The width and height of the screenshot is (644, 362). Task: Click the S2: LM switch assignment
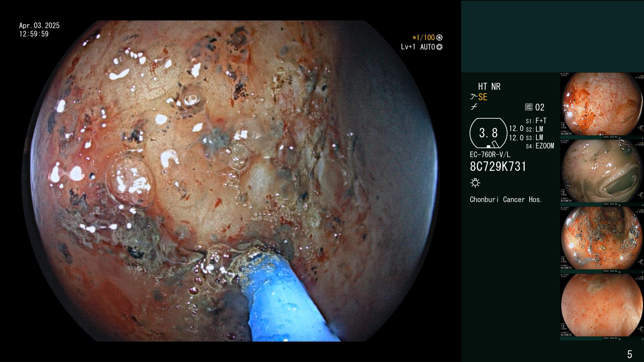534,129
